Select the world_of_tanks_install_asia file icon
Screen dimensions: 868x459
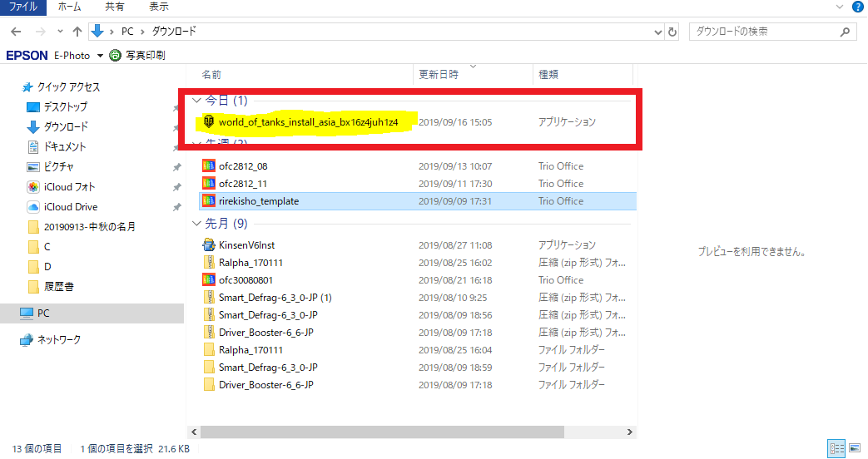point(209,121)
